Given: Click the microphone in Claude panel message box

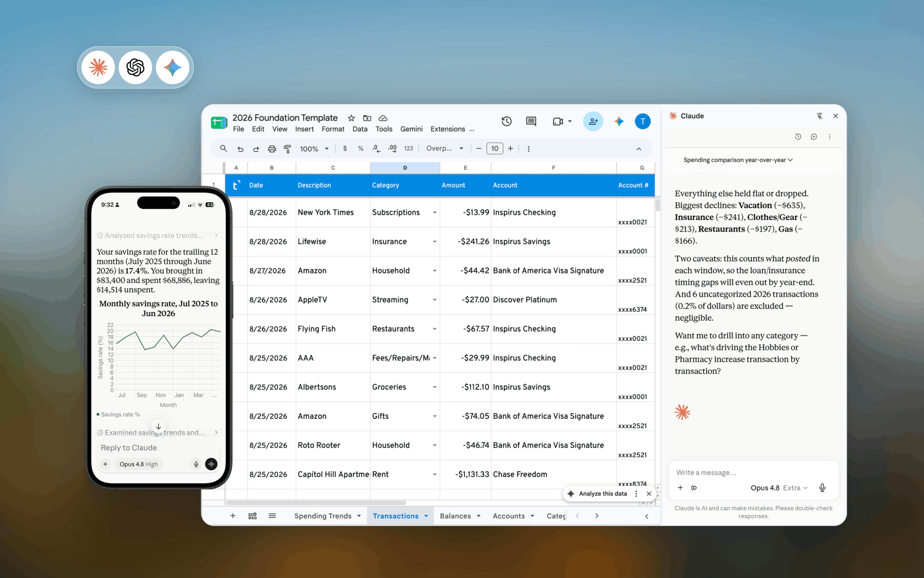Looking at the screenshot, I should (x=822, y=487).
